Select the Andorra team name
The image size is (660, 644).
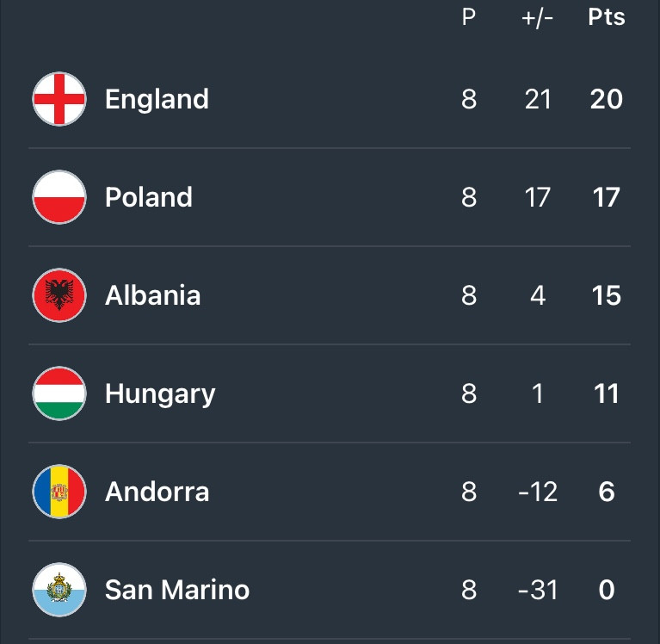coord(157,492)
